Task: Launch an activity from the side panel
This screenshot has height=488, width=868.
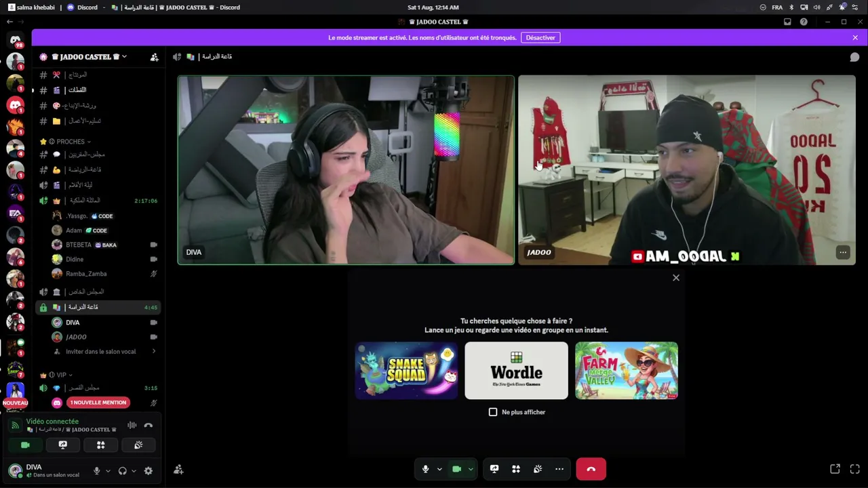Action: [x=100, y=445]
